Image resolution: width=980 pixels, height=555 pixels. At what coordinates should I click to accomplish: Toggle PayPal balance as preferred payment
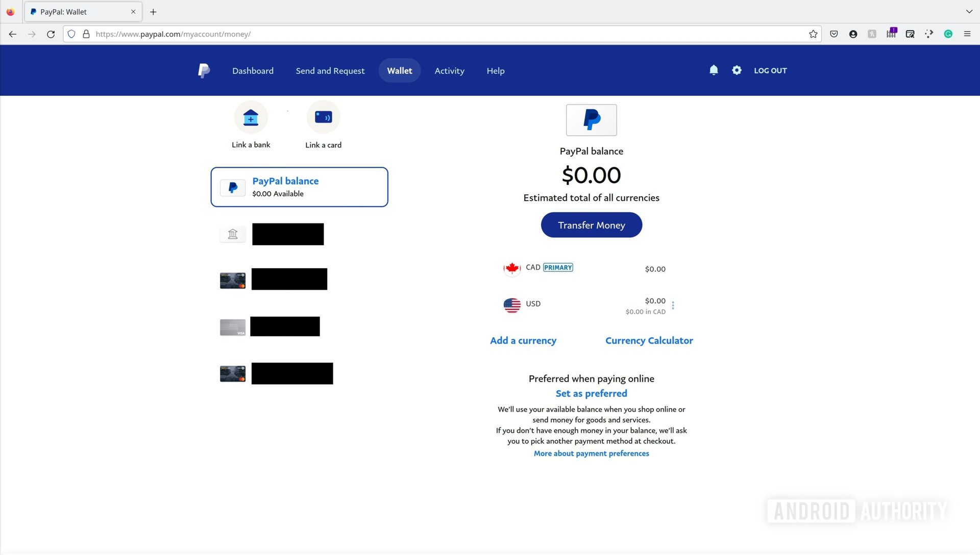591,393
